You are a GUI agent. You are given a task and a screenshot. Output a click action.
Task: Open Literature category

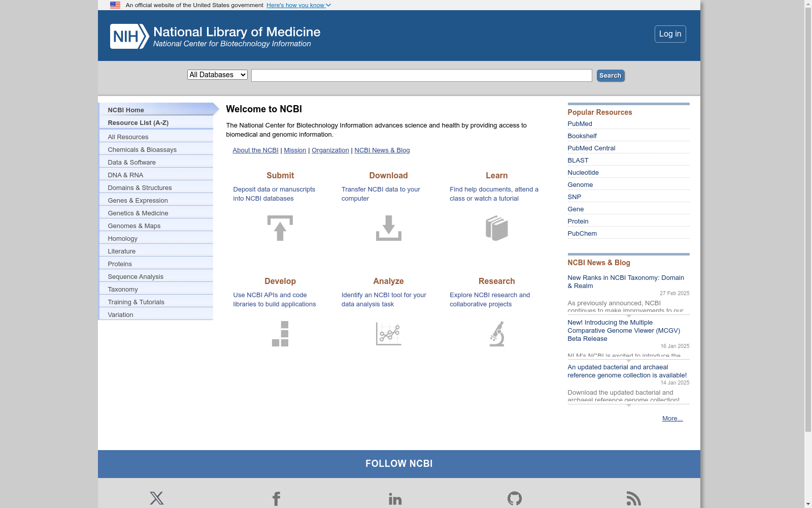(156, 251)
